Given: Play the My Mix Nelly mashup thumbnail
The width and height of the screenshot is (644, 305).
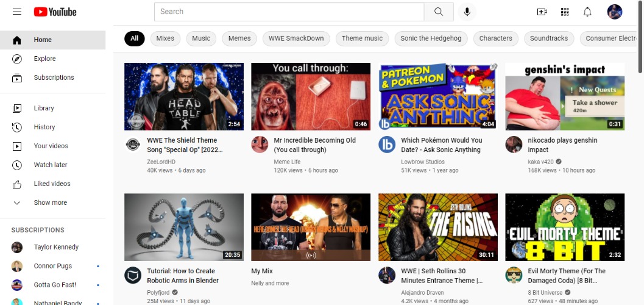Looking at the screenshot, I should (311, 228).
